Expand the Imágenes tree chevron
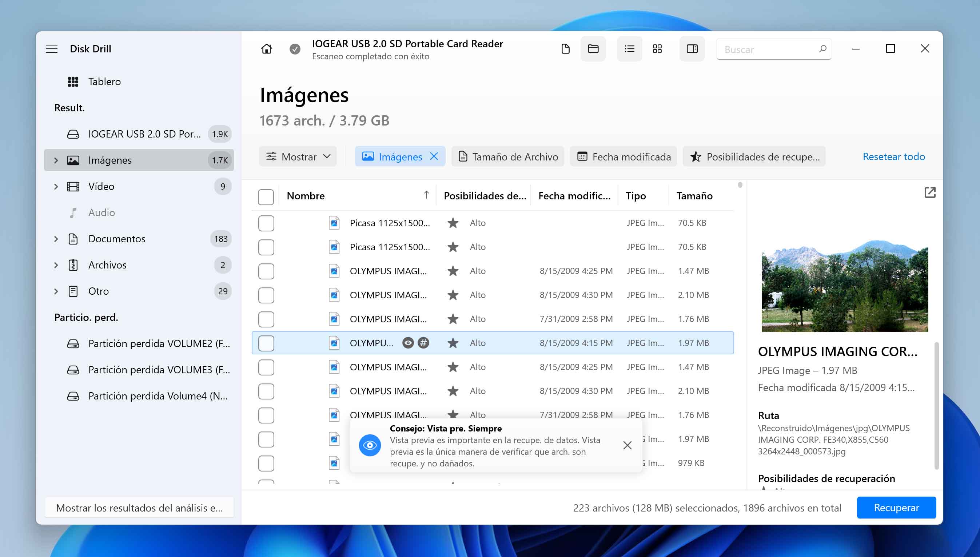 [x=56, y=160]
